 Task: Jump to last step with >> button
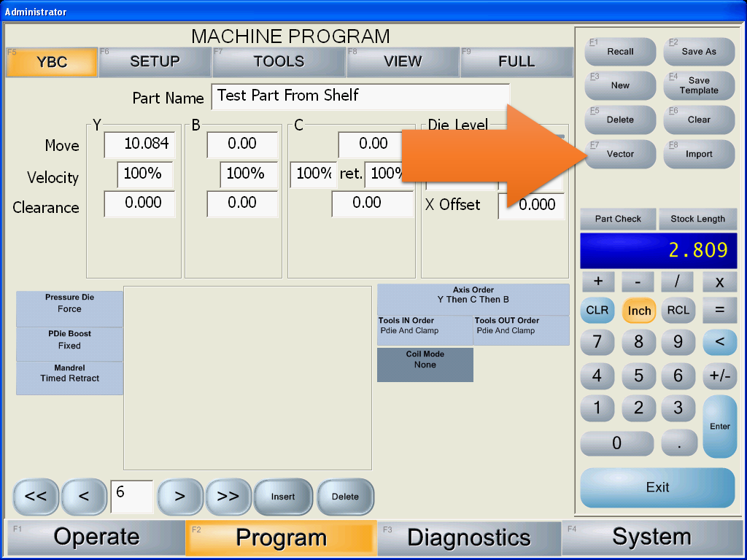coord(228,497)
